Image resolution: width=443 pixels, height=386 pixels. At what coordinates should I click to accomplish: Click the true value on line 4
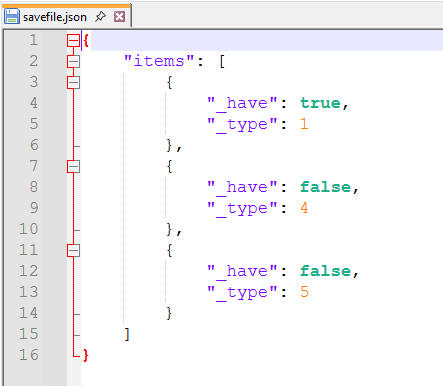click(320, 103)
